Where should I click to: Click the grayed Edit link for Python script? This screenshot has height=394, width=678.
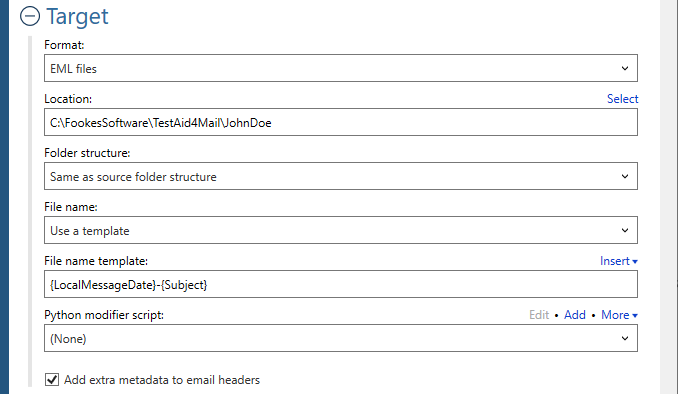pyautogui.click(x=539, y=315)
